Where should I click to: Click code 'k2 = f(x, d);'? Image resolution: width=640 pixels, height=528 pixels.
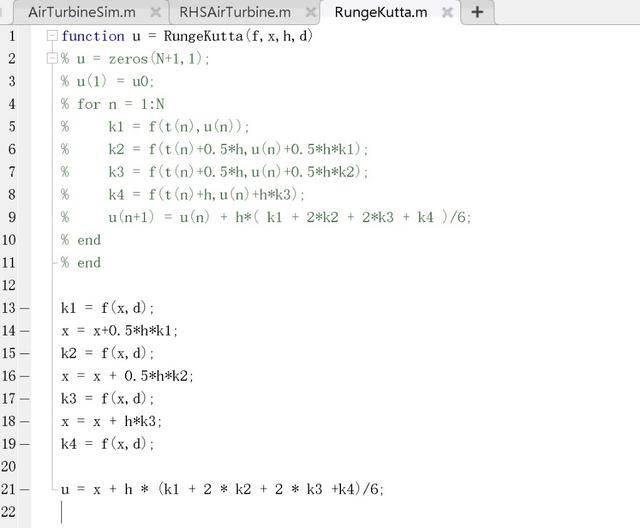[x=107, y=353]
